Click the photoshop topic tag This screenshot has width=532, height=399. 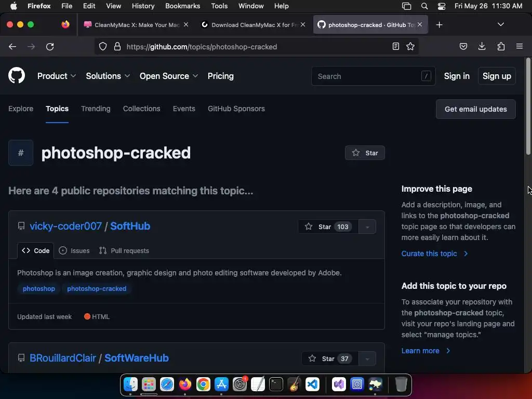pos(38,289)
